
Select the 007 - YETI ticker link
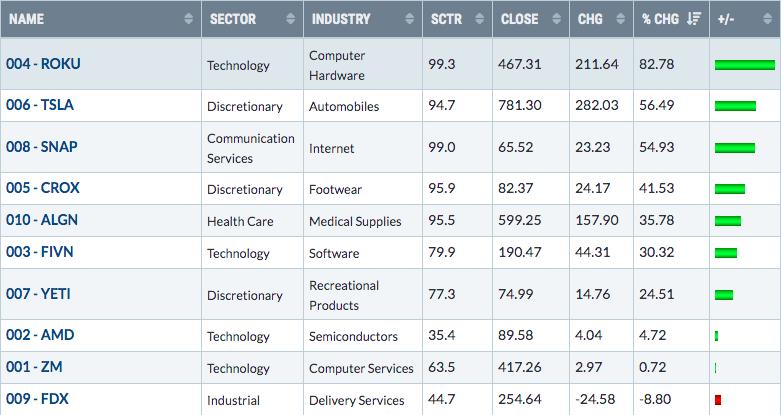[39, 294]
